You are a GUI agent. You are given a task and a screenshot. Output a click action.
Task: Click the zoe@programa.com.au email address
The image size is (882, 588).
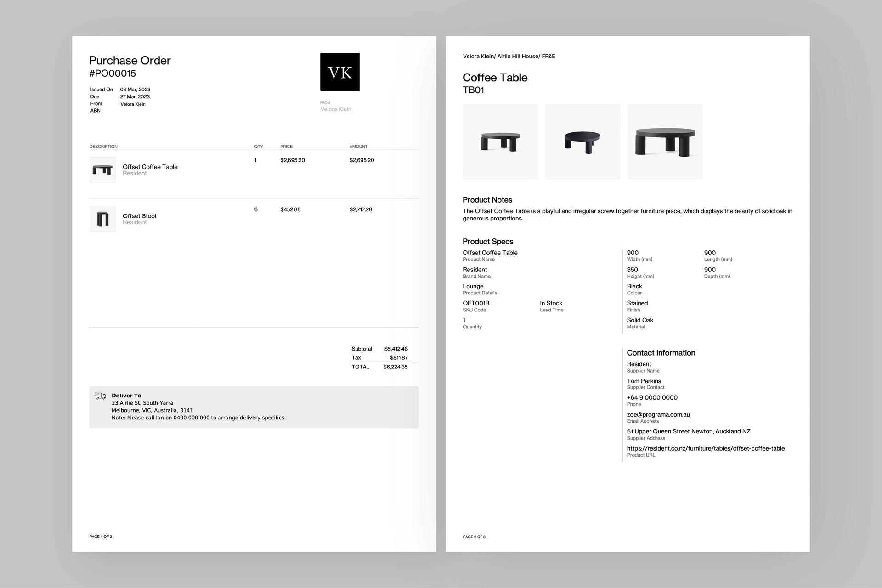click(x=658, y=414)
